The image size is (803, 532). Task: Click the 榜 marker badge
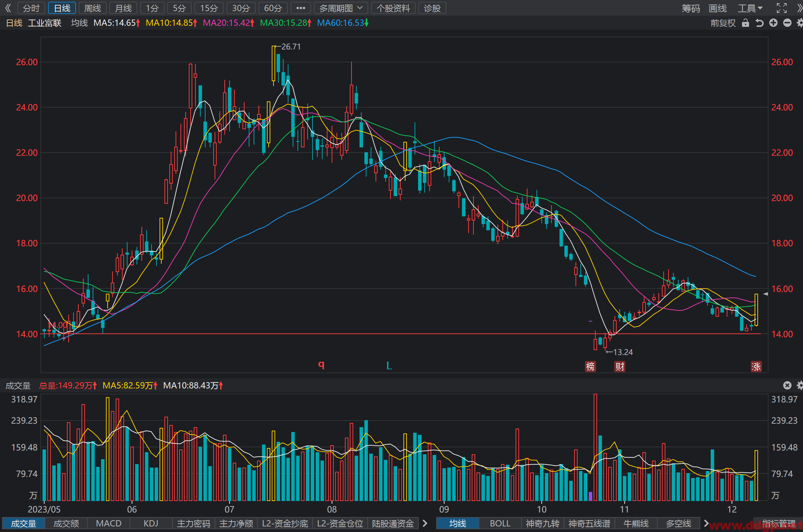(590, 366)
